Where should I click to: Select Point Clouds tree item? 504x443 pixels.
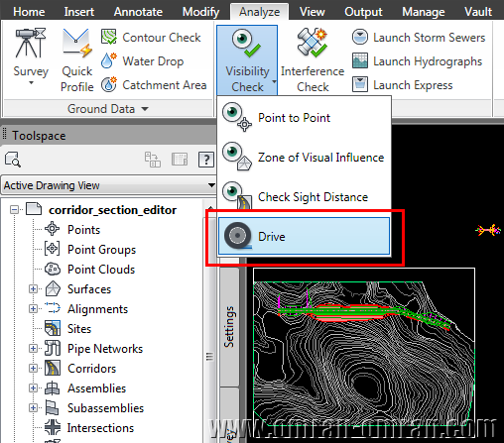[x=101, y=270]
